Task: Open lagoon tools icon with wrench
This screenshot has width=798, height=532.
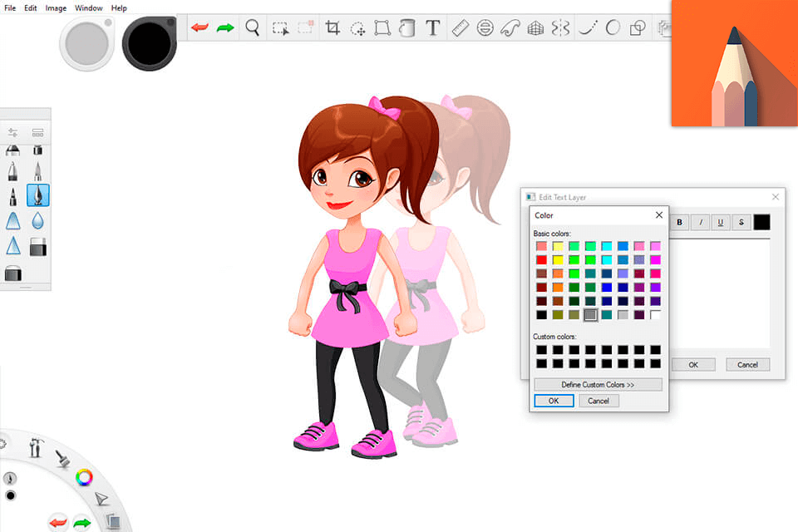Action: (x=35, y=447)
